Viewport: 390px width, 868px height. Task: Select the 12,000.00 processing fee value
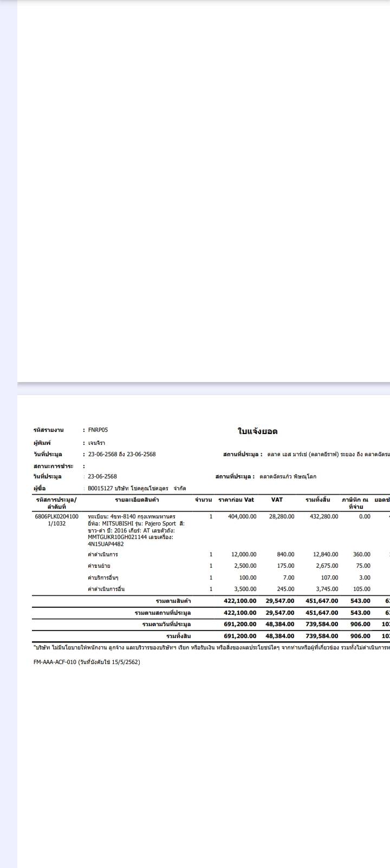pos(244,555)
